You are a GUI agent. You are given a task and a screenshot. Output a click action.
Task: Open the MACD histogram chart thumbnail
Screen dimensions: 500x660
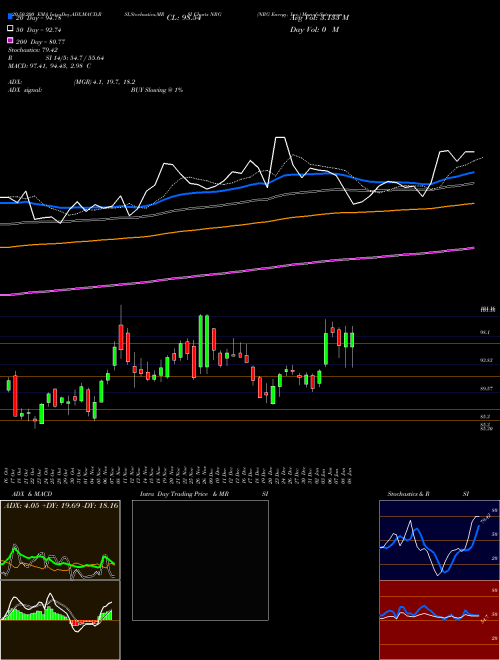(x=60, y=620)
